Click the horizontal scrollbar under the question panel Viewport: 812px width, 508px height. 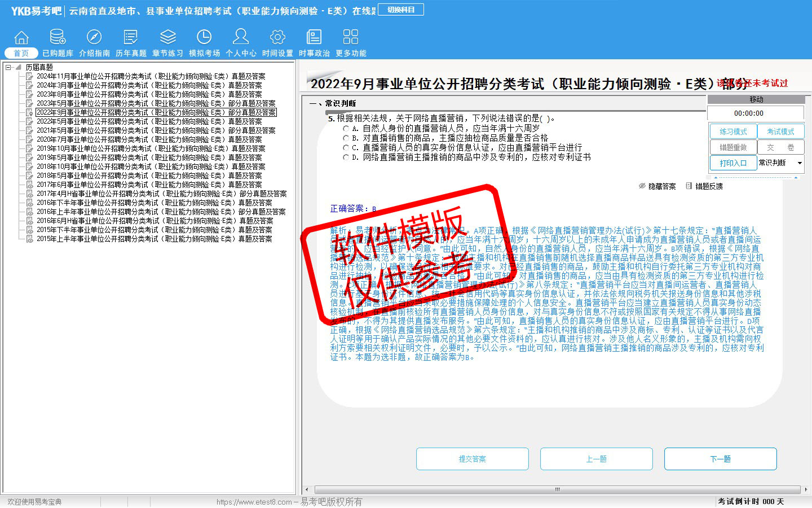(x=557, y=489)
